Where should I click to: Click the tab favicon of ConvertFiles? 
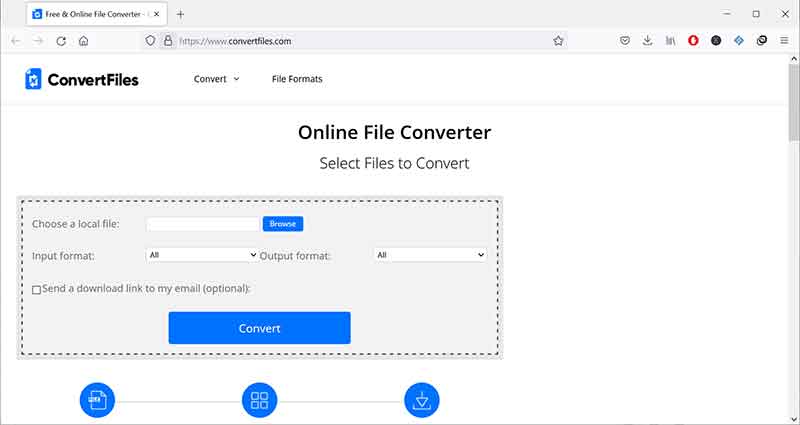click(37, 14)
